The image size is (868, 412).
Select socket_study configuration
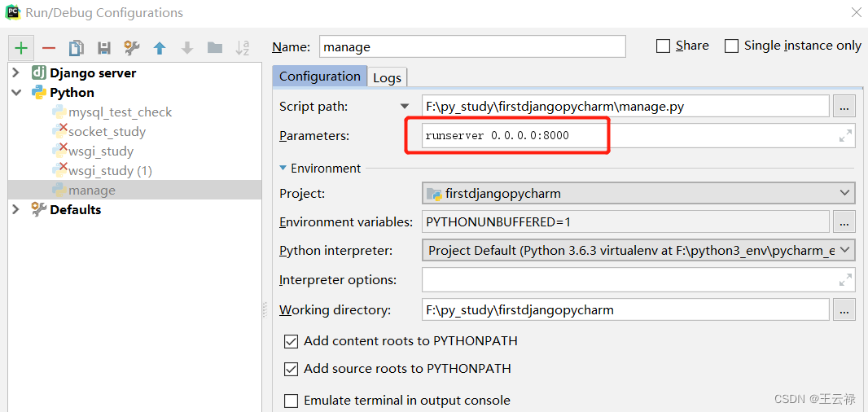(107, 131)
